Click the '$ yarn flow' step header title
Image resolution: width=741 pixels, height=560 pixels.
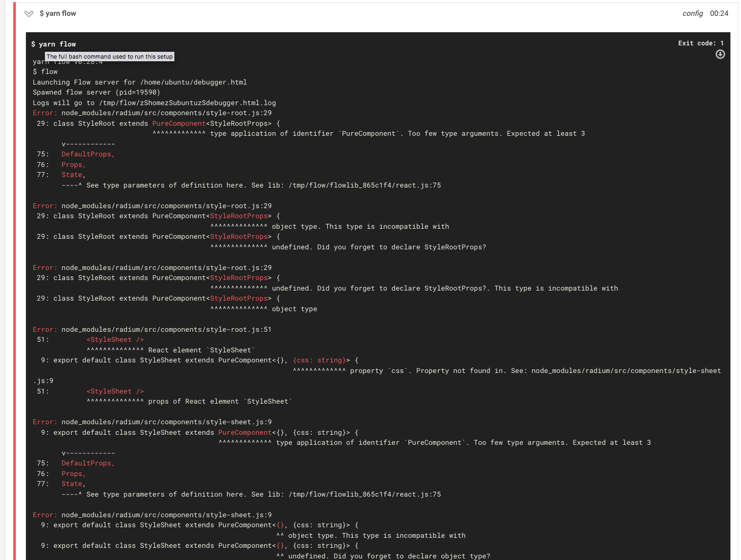coord(58,13)
